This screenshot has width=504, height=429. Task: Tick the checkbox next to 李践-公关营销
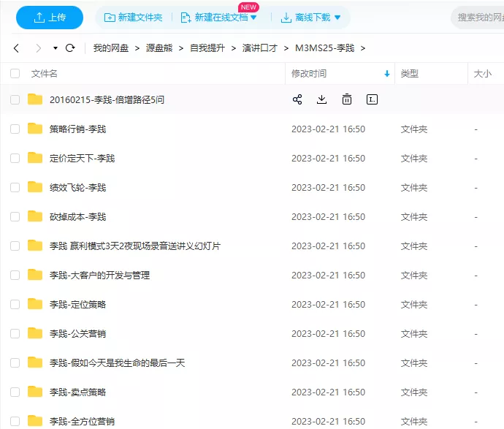pyautogui.click(x=15, y=333)
